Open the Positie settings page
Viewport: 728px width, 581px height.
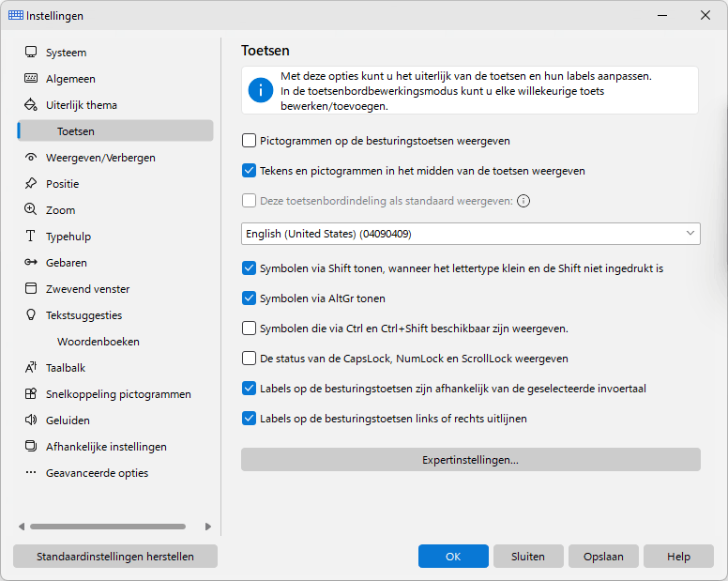115,183
